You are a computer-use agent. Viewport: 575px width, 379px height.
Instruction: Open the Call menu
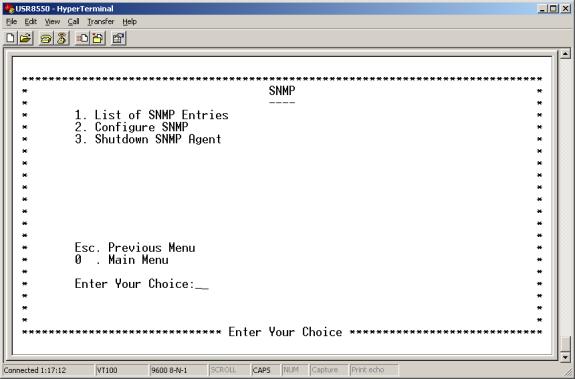point(73,22)
